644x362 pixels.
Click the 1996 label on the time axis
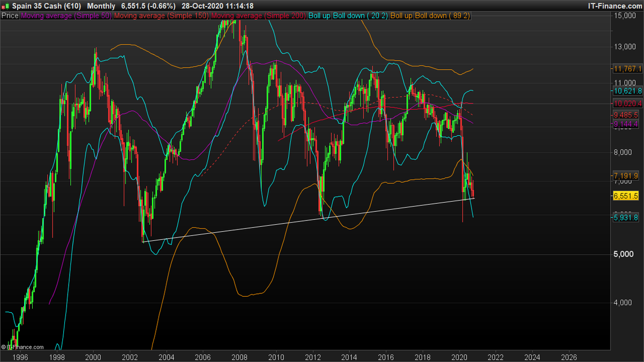(x=20, y=357)
